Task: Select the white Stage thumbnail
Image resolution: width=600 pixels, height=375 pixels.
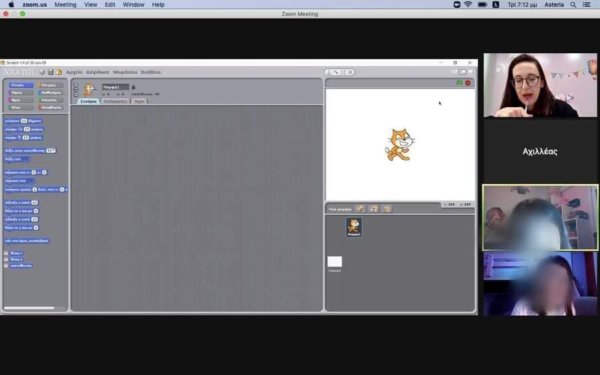Action: coord(335,262)
